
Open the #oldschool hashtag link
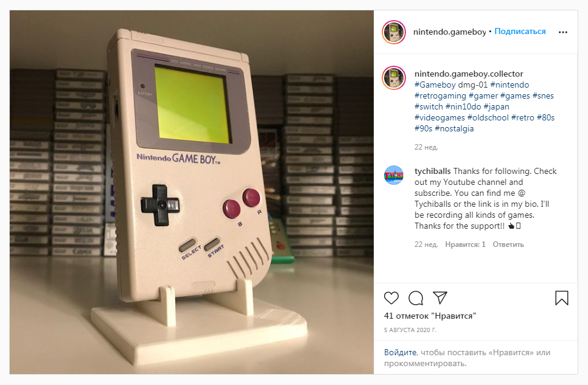(x=488, y=118)
